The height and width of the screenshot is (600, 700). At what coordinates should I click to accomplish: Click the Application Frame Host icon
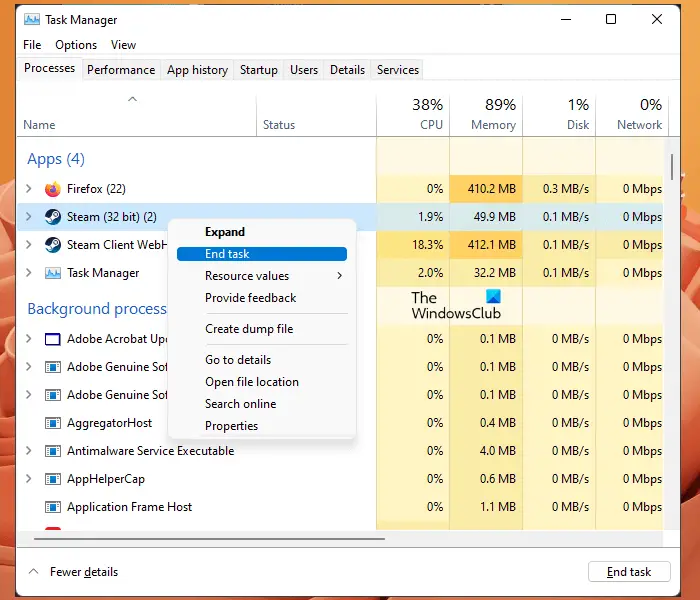click(53, 507)
